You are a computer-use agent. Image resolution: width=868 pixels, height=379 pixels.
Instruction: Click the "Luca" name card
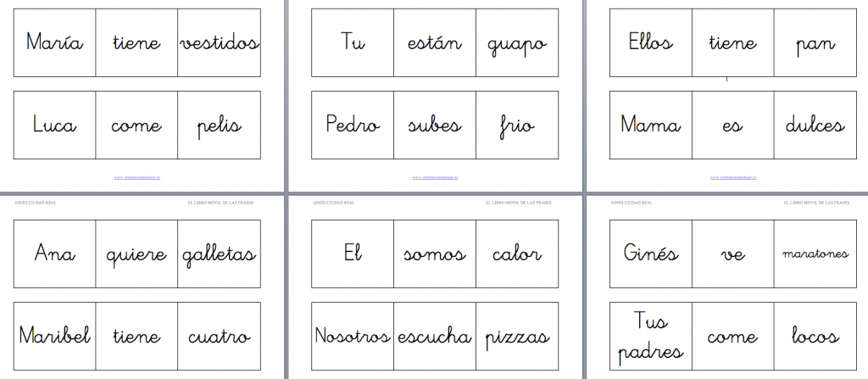pos(54,125)
